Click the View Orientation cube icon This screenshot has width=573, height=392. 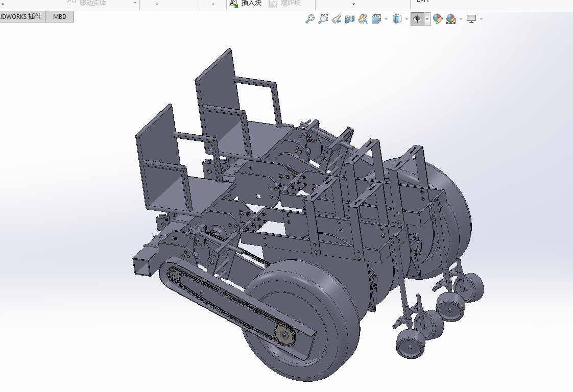coord(376,19)
